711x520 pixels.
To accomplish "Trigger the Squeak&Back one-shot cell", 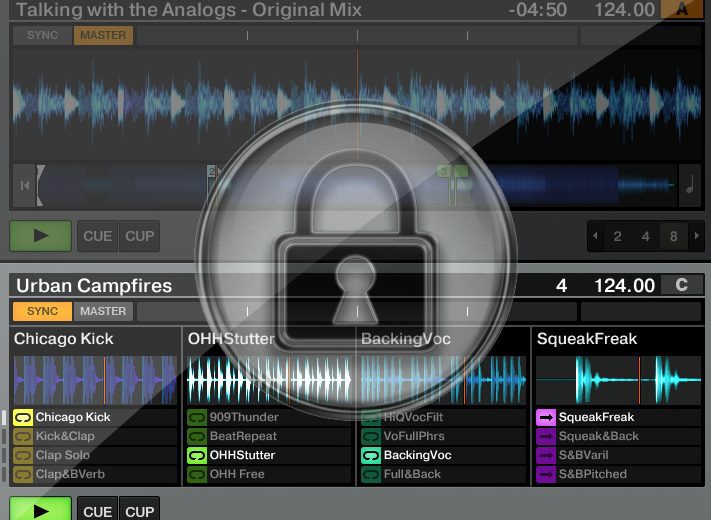I will click(x=618, y=436).
